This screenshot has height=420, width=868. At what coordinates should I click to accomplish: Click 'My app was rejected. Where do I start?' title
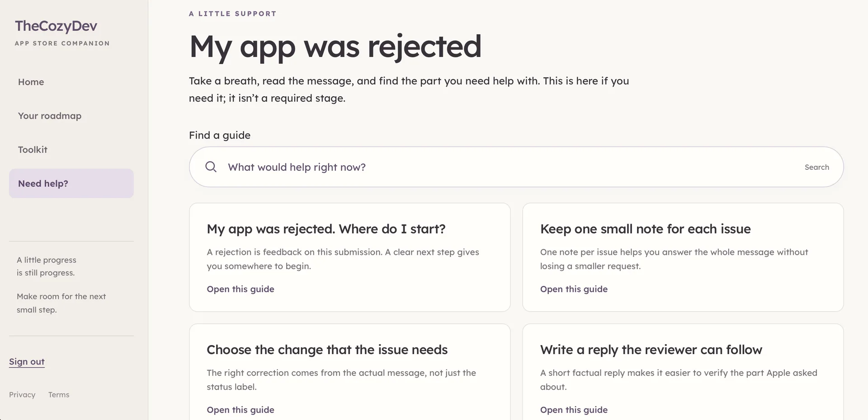(326, 229)
